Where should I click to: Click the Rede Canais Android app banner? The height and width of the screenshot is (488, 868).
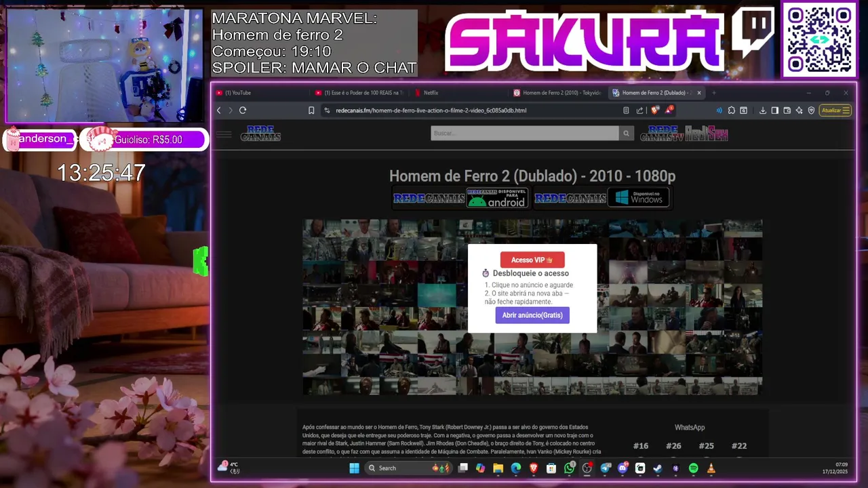click(x=460, y=198)
